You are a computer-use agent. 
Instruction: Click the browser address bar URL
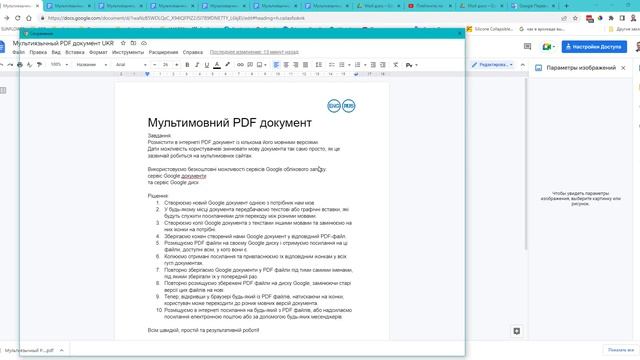pyautogui.click(x=176, y=18)
